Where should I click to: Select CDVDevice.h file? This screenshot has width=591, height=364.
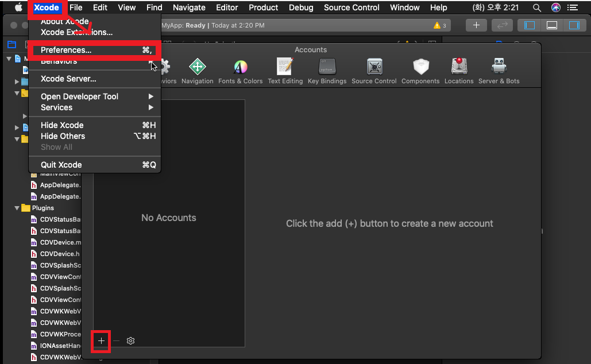55,254
